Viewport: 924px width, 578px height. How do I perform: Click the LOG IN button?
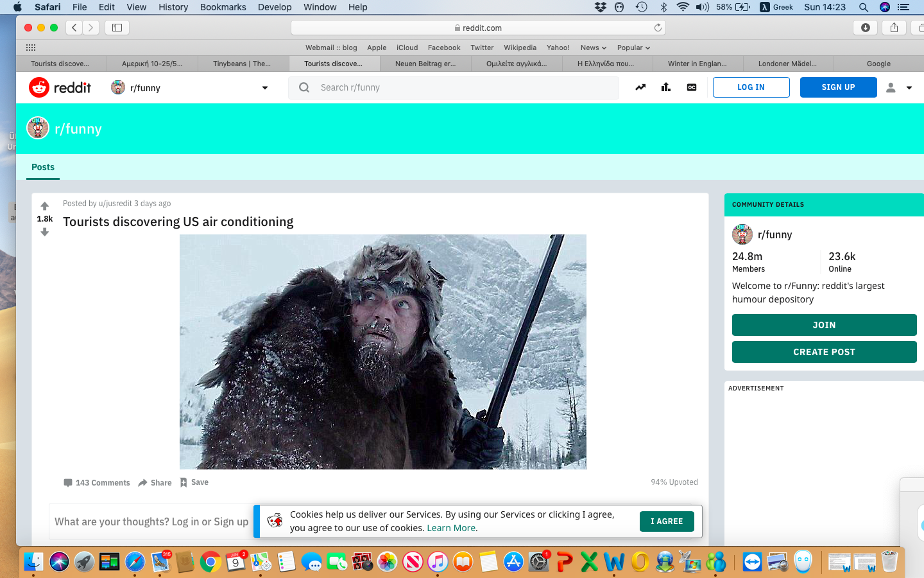[x=751, y=87]
